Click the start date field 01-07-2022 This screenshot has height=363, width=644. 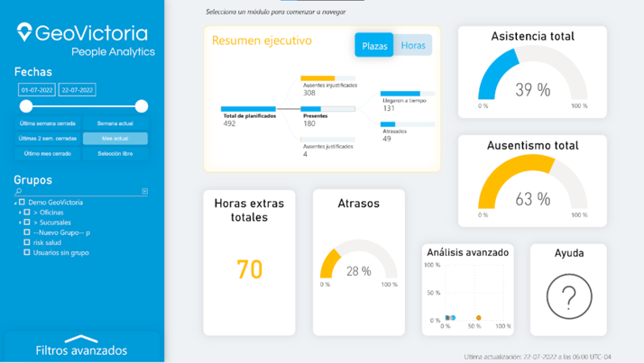[x=36, y=90]
